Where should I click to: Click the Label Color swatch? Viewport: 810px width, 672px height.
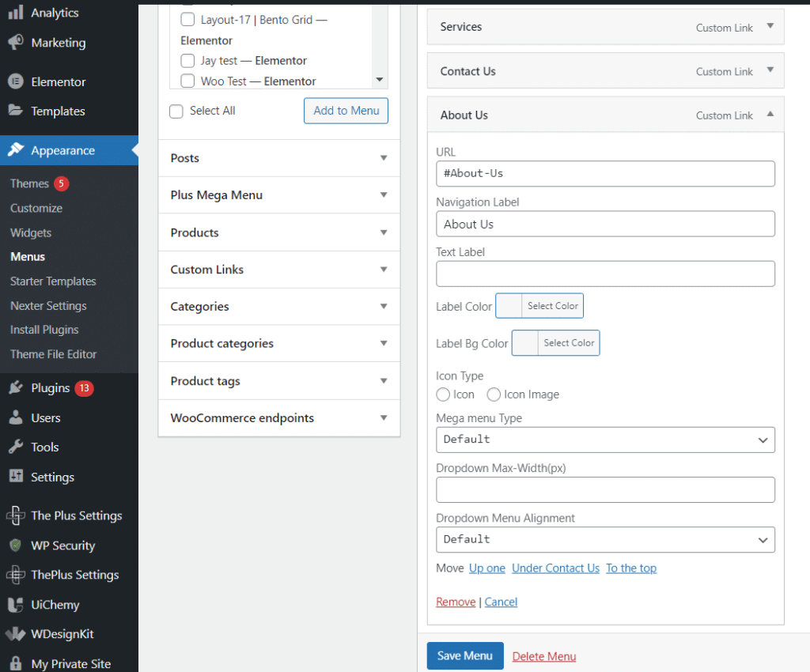click(509, 305)
